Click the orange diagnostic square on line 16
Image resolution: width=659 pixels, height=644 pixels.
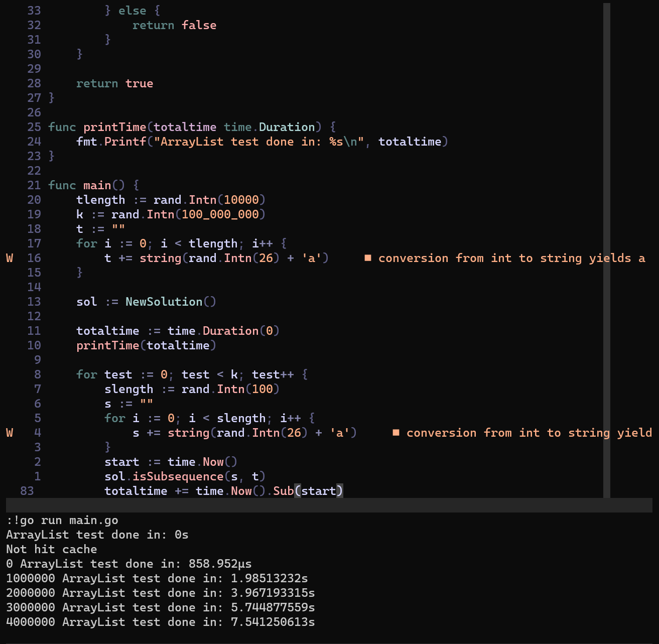368,258
